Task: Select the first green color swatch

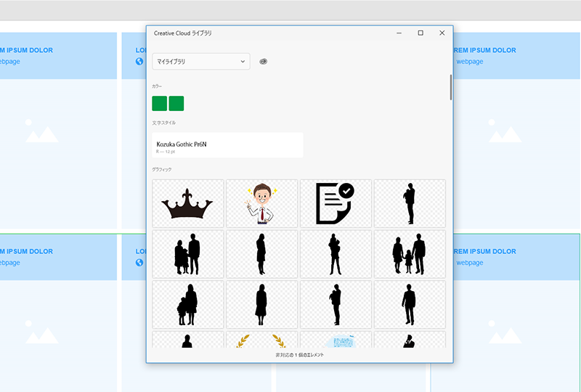Action: pyautogui.click(x=160, y=103)
